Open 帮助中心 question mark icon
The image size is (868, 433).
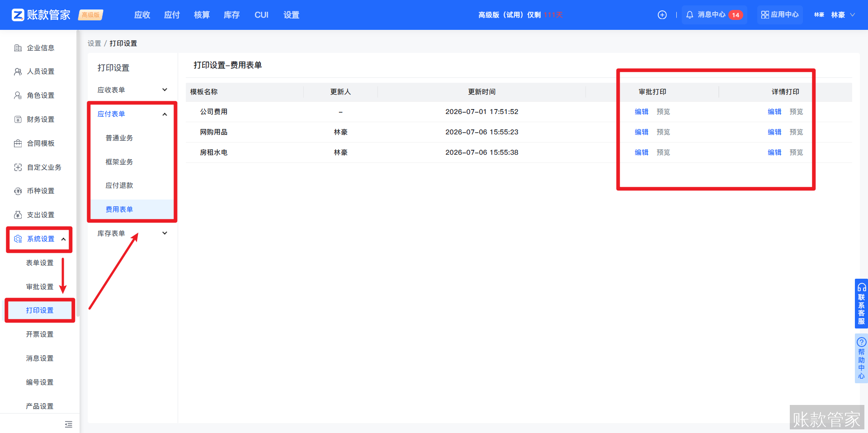[862, 342]
